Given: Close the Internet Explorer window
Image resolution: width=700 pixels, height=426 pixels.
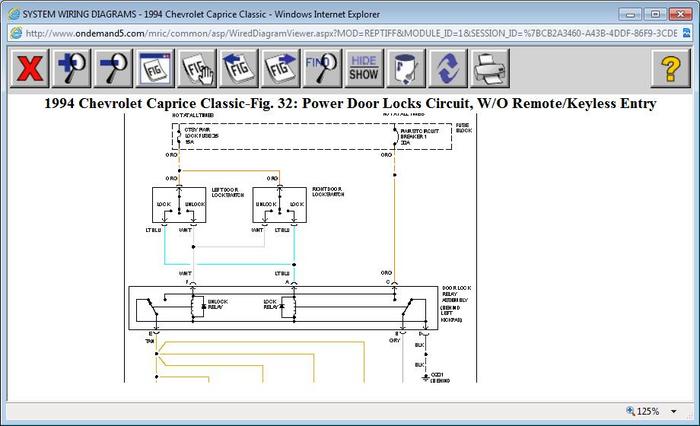Looking at the screenshot, I should pyautogui.click(x=680, y=14).
